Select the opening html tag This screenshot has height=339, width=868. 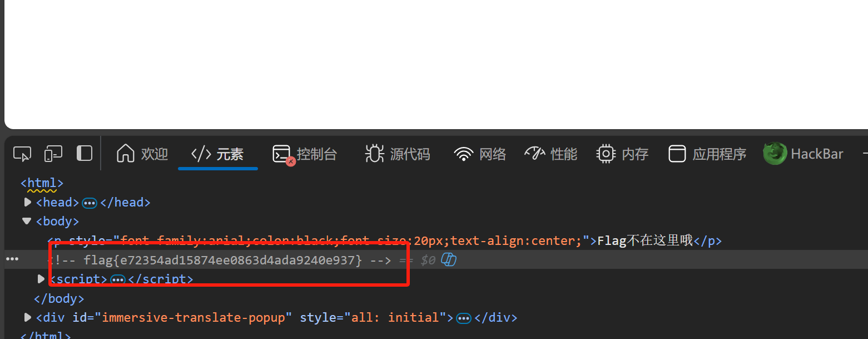tap(42, 183)
